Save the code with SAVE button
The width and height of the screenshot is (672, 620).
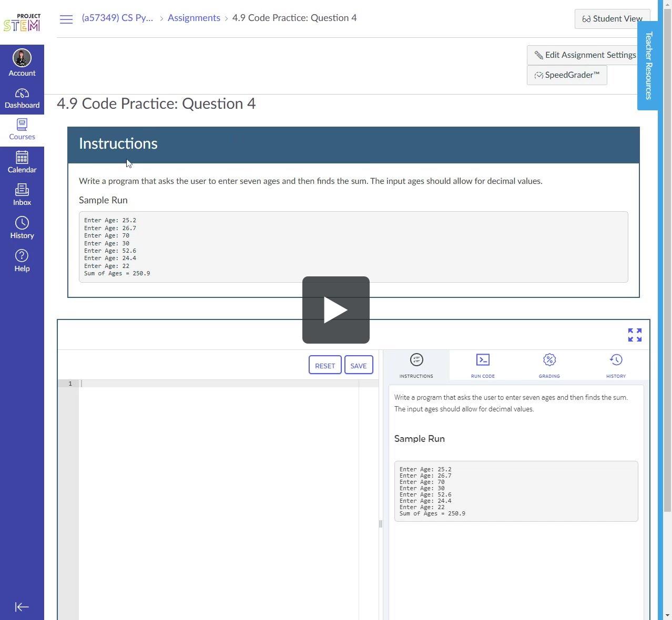[x=359, y=365]
